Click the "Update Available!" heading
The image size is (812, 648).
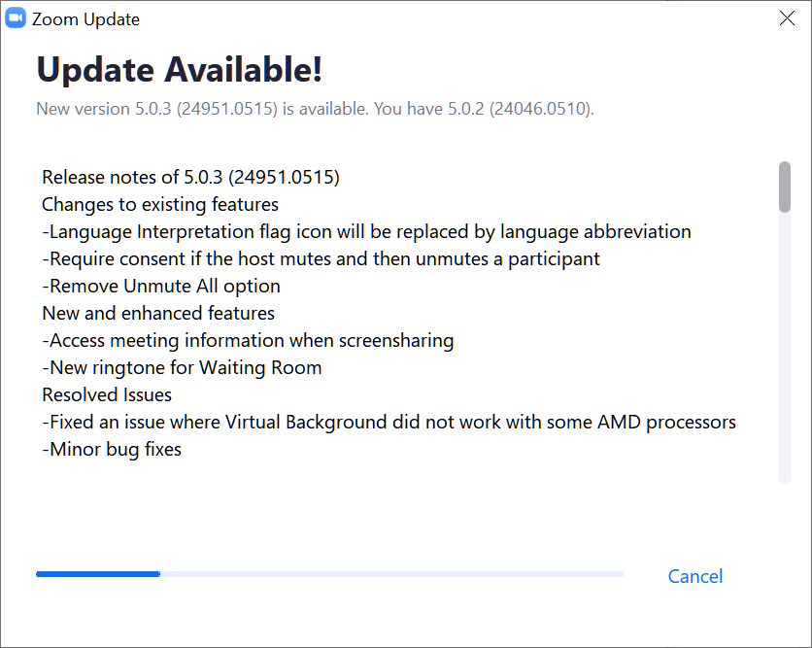click(179, 70)
